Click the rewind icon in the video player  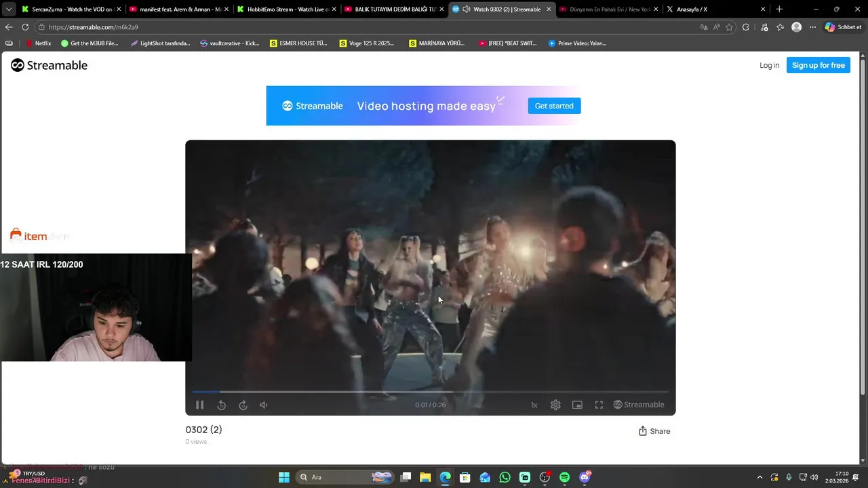coord(221,405)
